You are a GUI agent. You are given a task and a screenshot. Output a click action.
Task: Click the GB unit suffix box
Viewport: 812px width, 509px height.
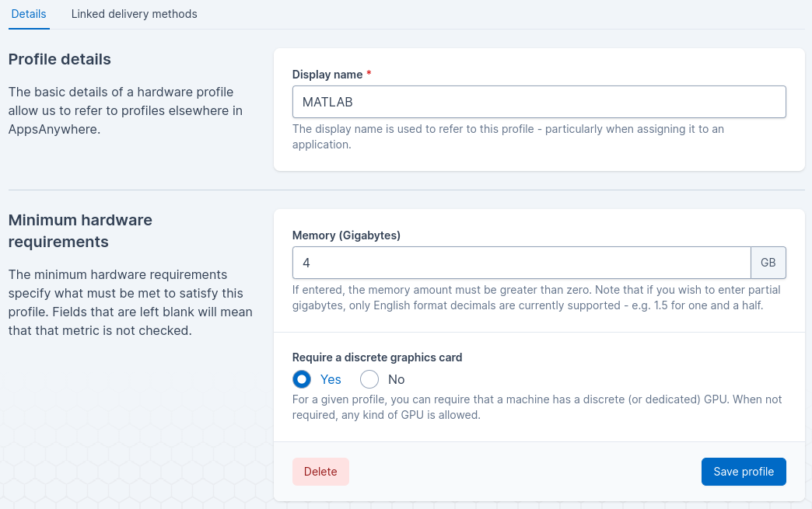coord(768,263)
